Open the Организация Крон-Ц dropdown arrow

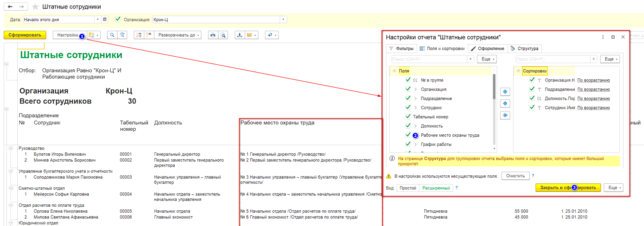pos(283,19)
